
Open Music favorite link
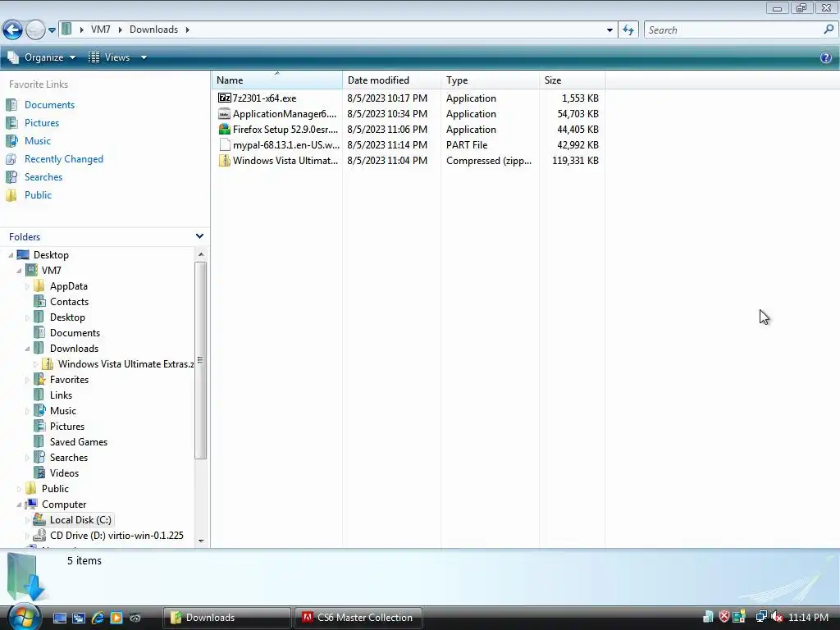pyautogui.click(x=37, y=141)
